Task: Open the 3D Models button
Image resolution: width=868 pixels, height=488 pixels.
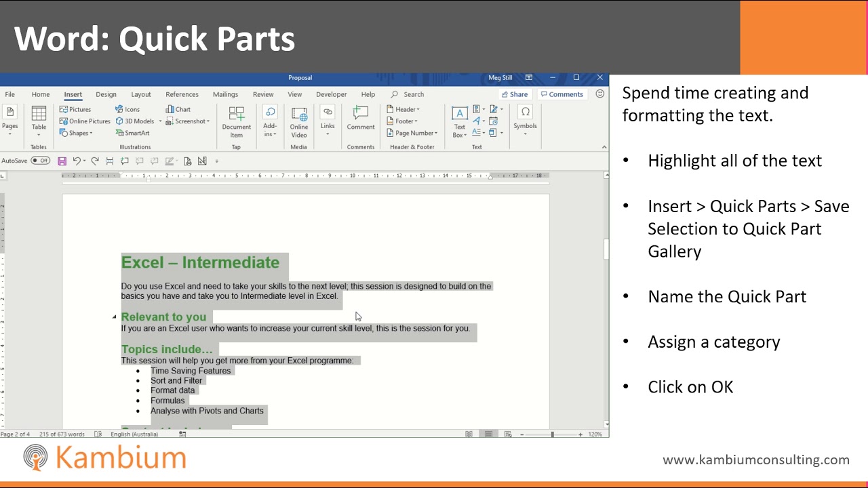Action: coord(135,121)
